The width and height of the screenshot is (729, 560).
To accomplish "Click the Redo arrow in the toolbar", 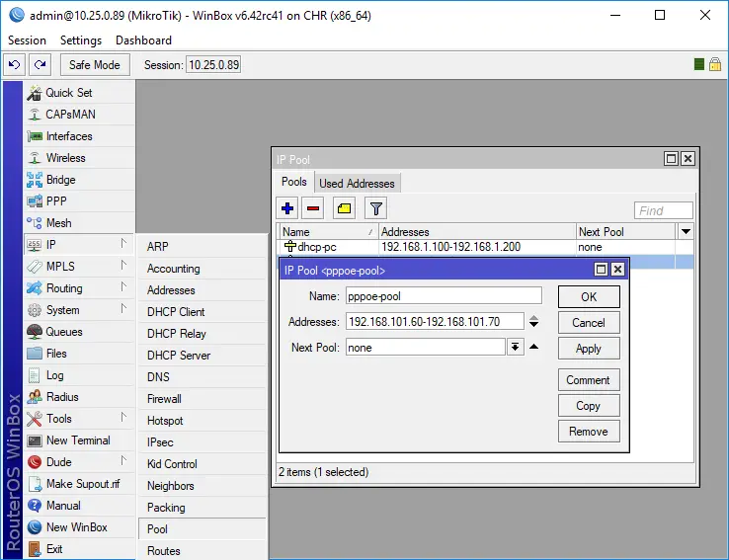I will [40, 64].
